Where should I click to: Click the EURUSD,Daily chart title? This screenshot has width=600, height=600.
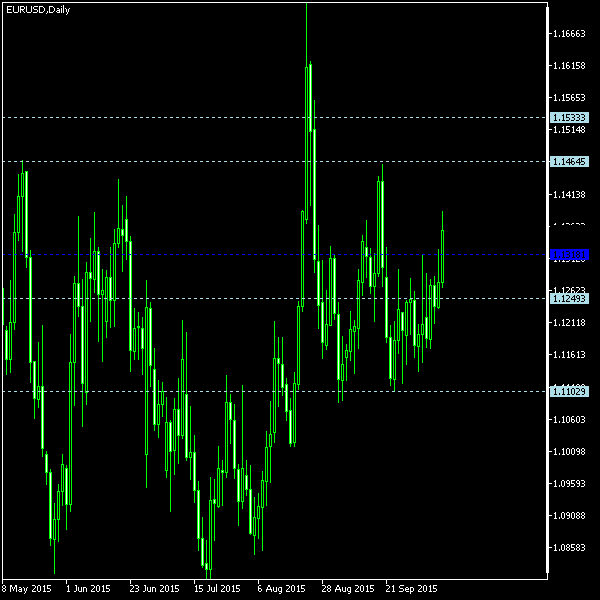38,10
